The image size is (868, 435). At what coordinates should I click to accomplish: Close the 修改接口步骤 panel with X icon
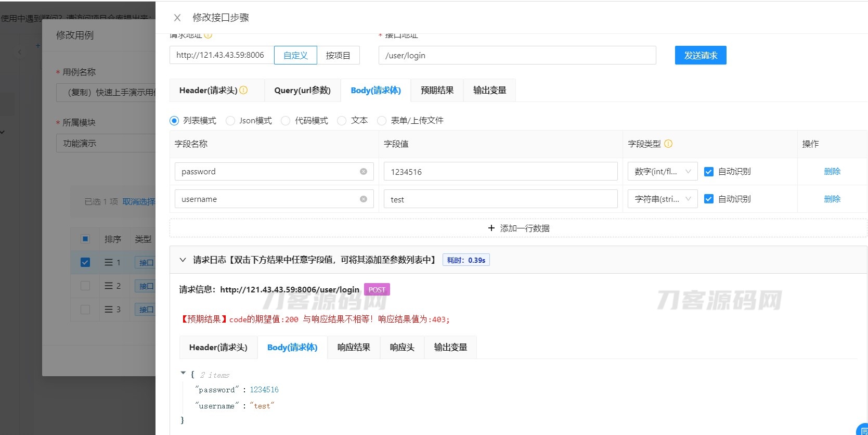(x=177, y=18)
